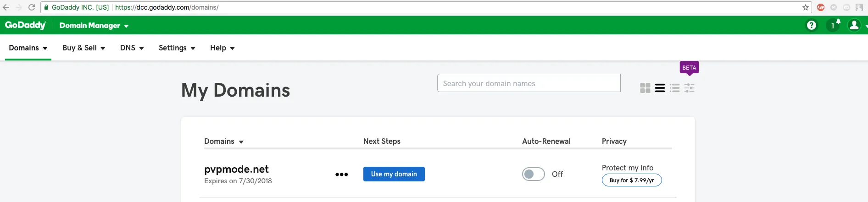
Task: Sort by the Domains column header
Action: point(224,141)
